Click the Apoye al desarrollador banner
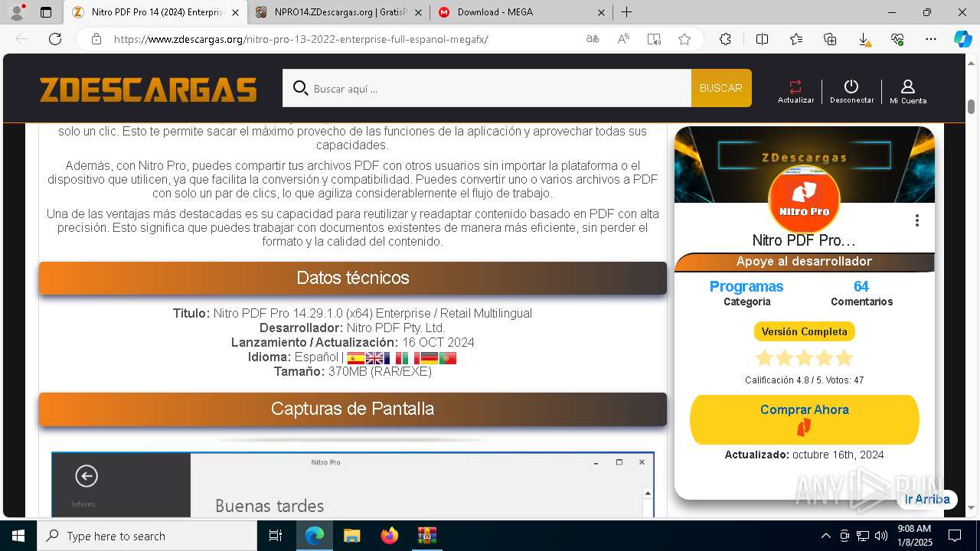This screenshot has width=980, height=551. coord(804,262)
